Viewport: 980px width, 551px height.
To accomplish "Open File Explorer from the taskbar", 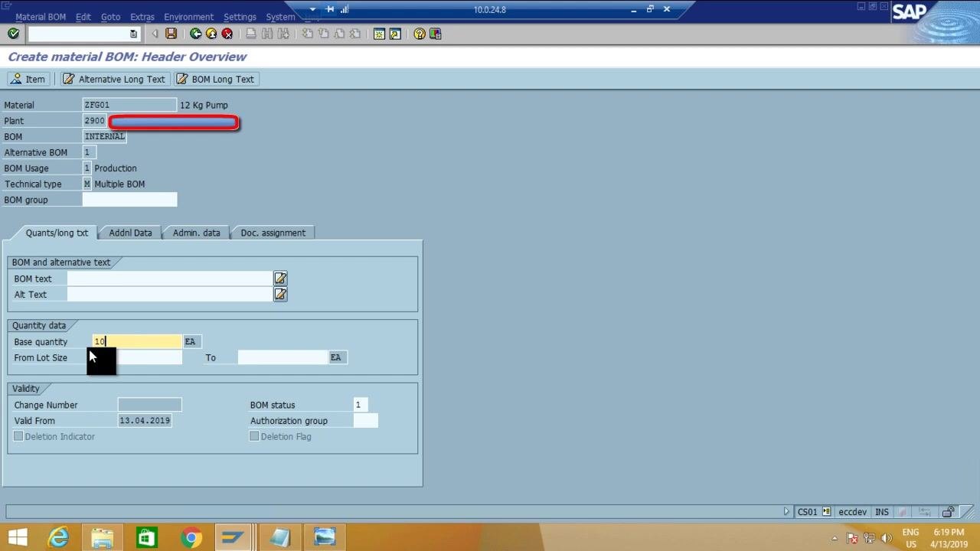I will point(103,537).
